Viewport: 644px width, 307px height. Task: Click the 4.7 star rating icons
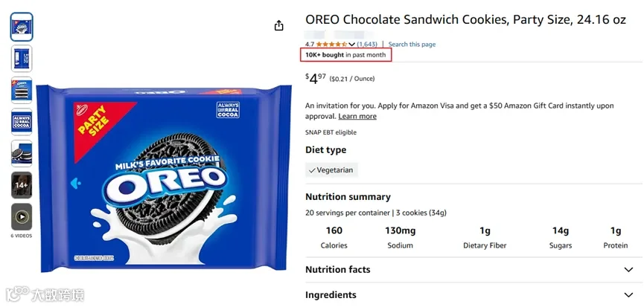[x=331, y=45]
